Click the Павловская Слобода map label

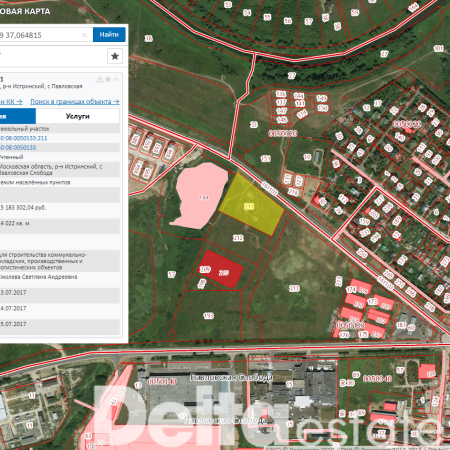coord(231,377)
